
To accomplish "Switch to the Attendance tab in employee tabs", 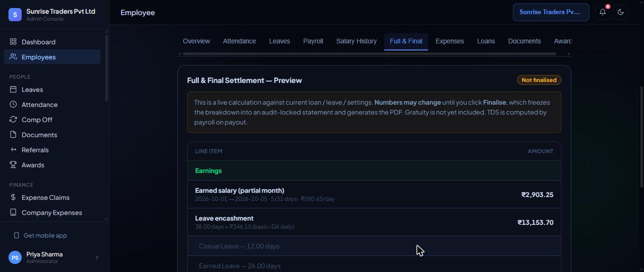I will click(x=239, y=41).
